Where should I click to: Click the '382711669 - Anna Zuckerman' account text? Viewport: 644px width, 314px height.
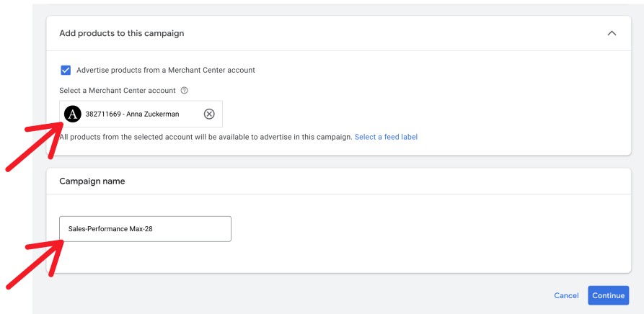click(x=132, y=114)
